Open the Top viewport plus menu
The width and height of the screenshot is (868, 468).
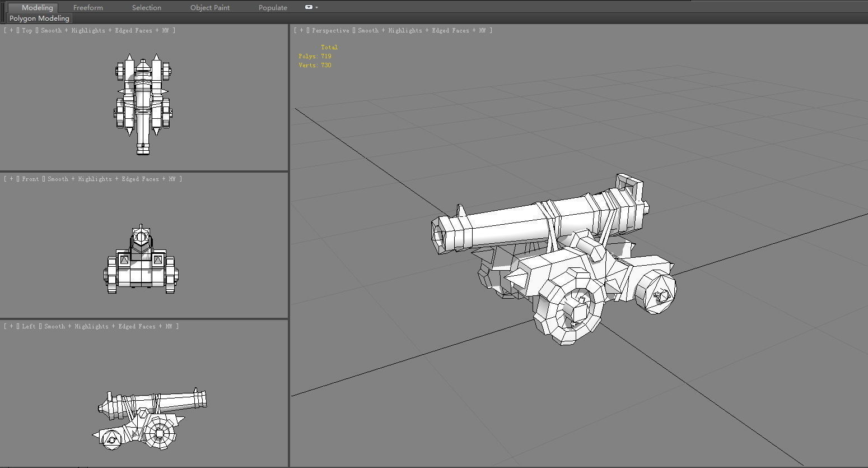[x=11, y=30]
